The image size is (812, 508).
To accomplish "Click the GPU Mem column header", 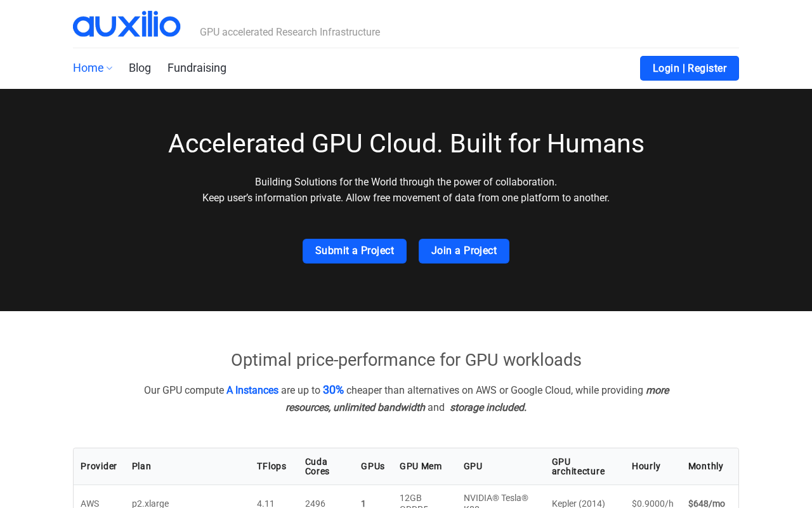I will point(421,467).
